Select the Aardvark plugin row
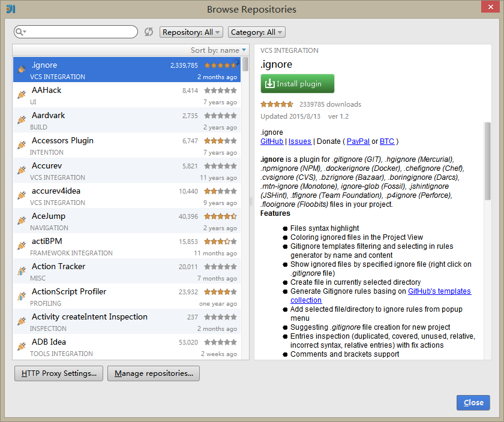 127,120
